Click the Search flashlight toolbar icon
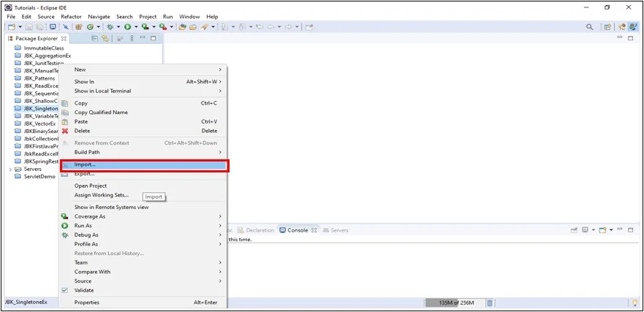 tap(204, 27)
